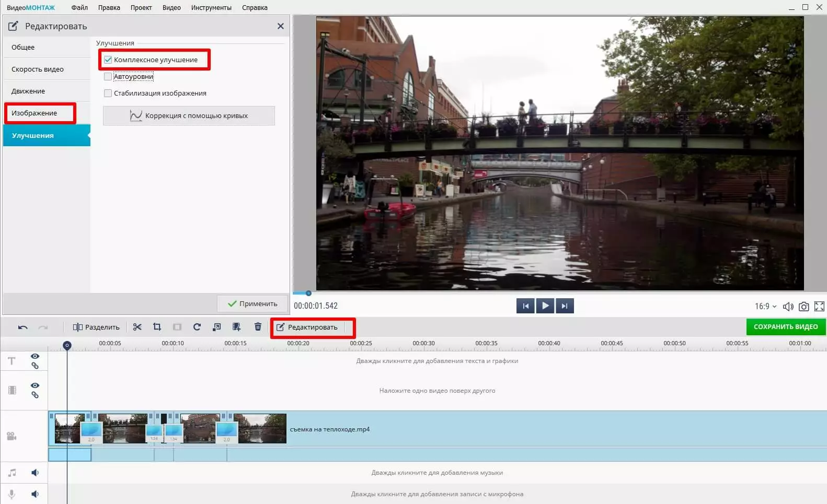Click the СОХРАНИТЬ ВИДЕО button
827x504 pixels.
tap(785, 327)
